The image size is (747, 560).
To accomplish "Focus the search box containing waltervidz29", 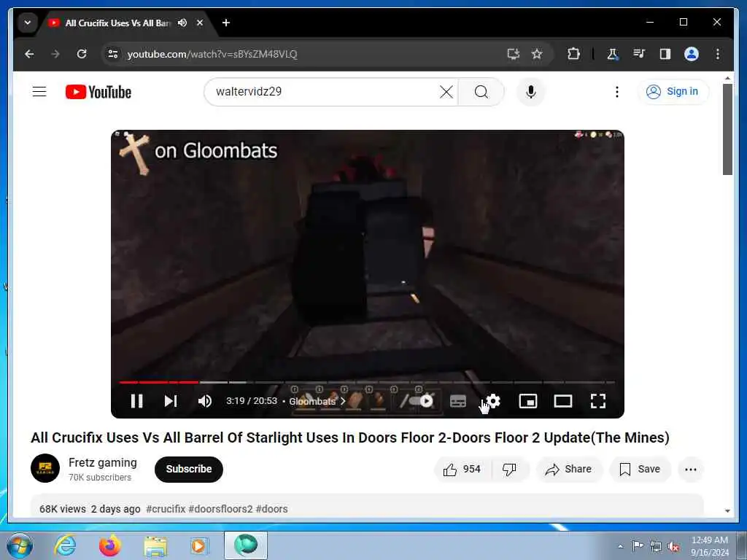I will pos(324,91).
